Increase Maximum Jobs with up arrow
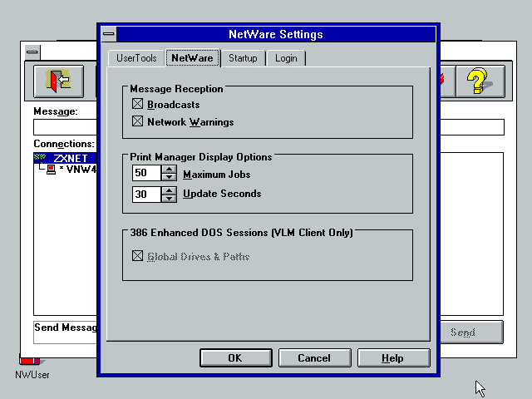 click(169, 169)
